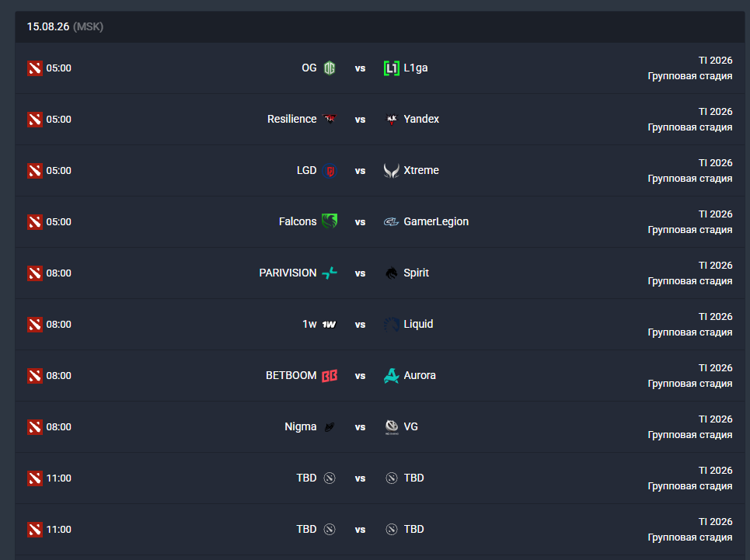This screenshot has height=560, width=750.
Task: Click the Aurora teal logo icon
Action: point(391,376)
